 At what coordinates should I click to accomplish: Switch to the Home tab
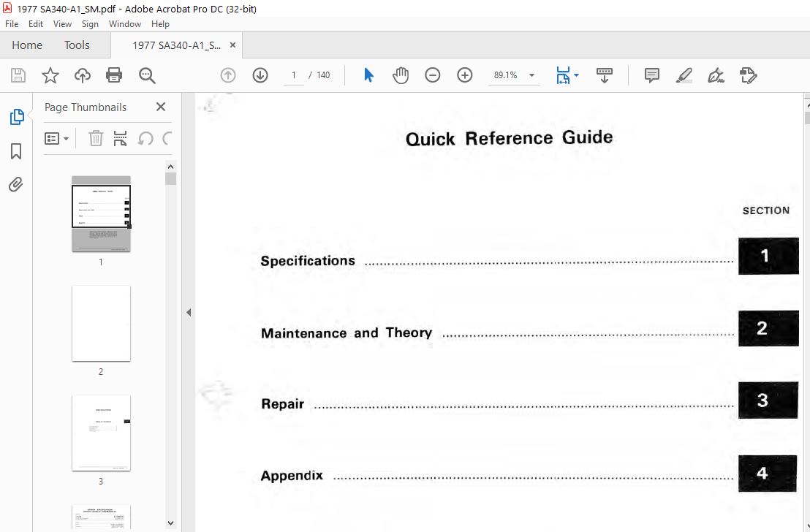[27, 45]
